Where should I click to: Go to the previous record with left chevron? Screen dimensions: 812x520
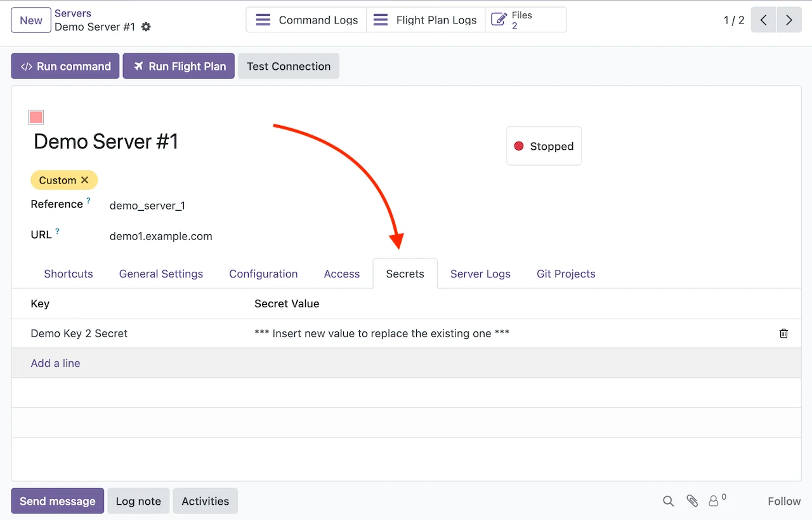[763, 20]
